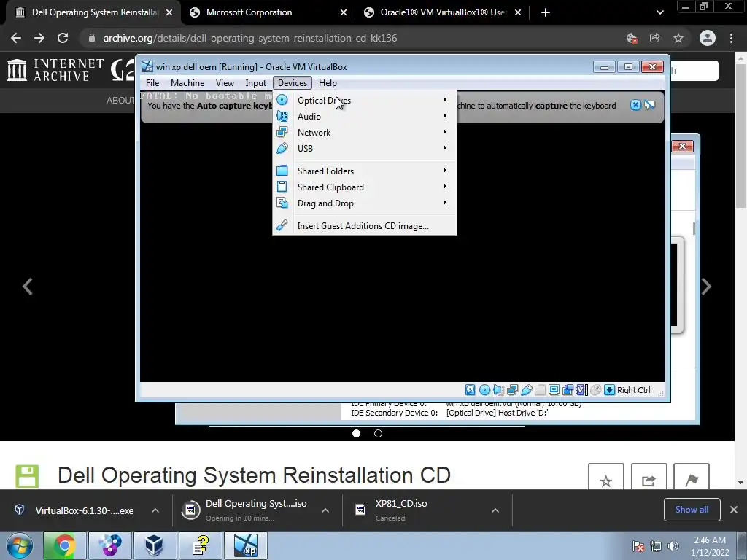This screenshot has width=747, height=560.
Task: Open the Chrome tab search chevron
Action: (x=659, y=12)
